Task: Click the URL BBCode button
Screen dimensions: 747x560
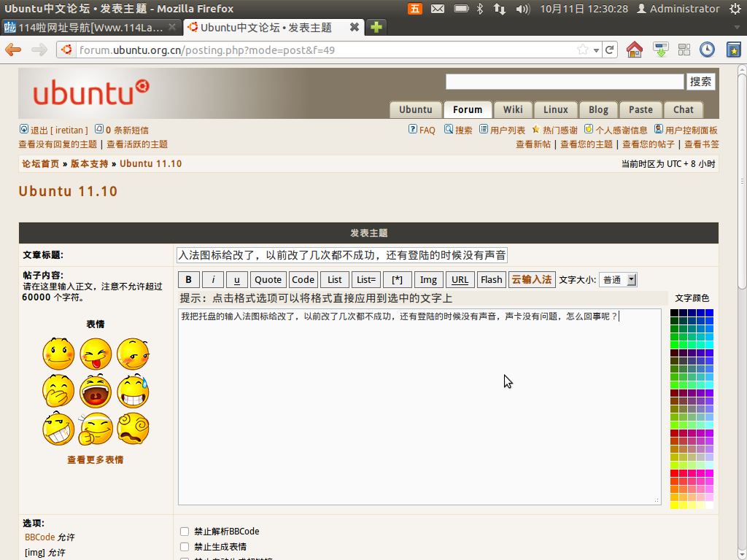Action: [460, 279]
